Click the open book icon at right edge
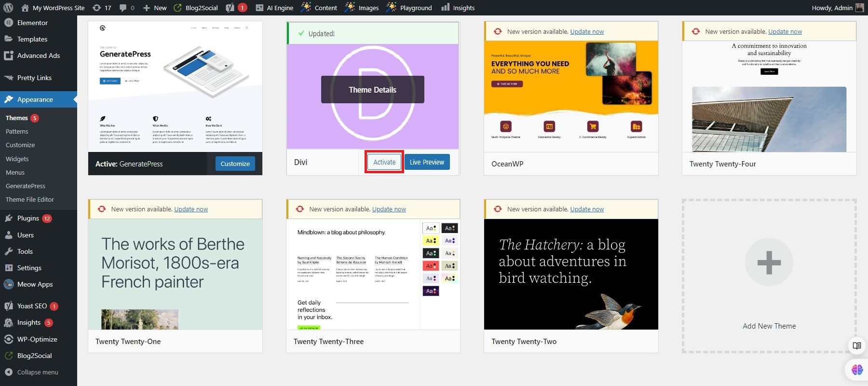This screenshot has height=386, width=868. 857,345
